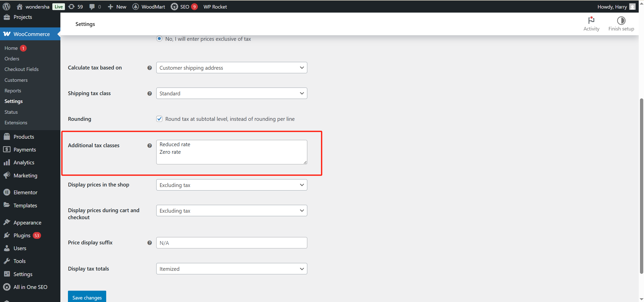Uncheck round tax at subtotal level
The height and width of the screenshot is (302, 644).
159,119
